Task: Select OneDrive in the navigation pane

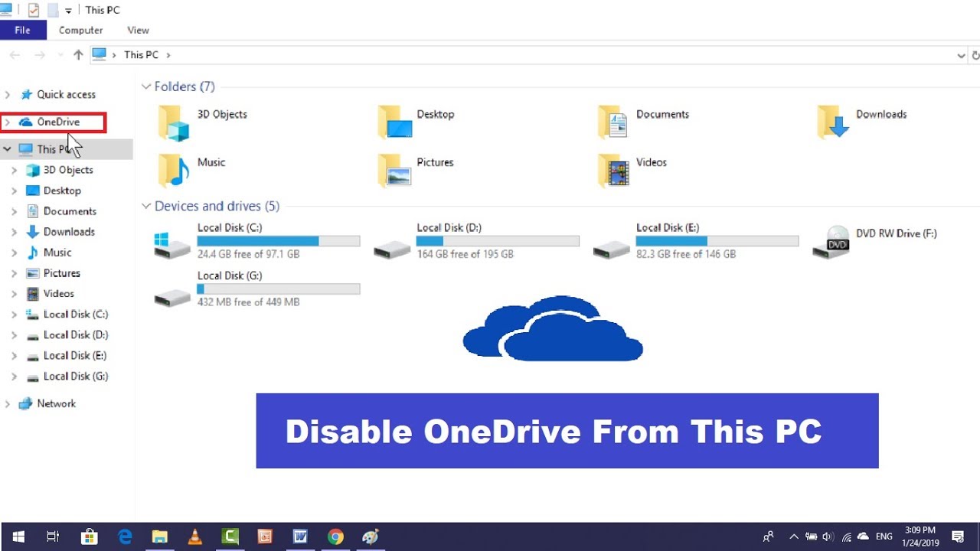Action: [x=50, y=122]
